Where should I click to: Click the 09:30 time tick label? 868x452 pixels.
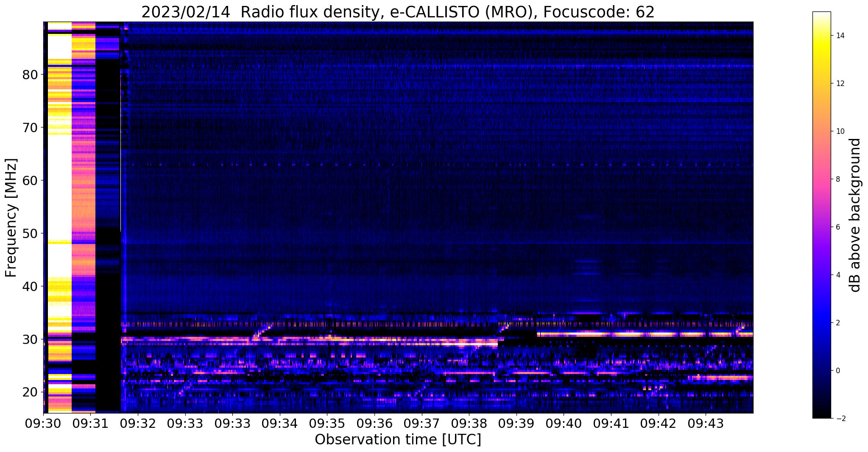43,424
